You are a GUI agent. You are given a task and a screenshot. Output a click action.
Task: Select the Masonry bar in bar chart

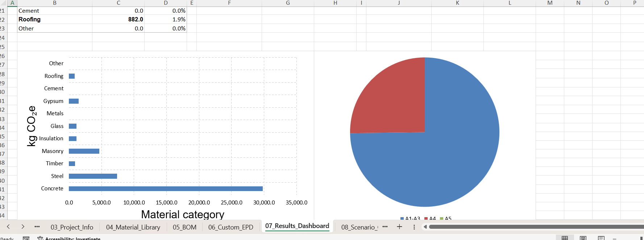[84, 151]
